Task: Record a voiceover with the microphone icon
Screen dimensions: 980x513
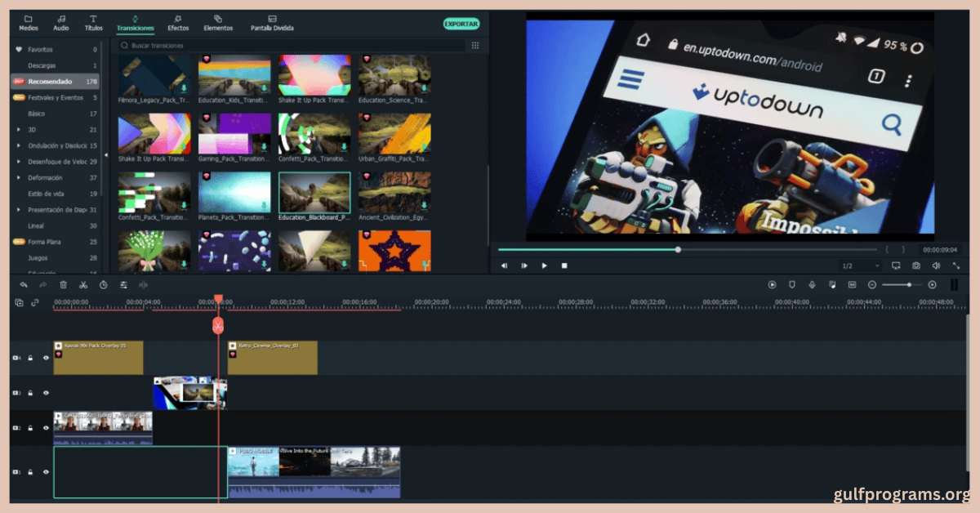Action: [812, 284]
